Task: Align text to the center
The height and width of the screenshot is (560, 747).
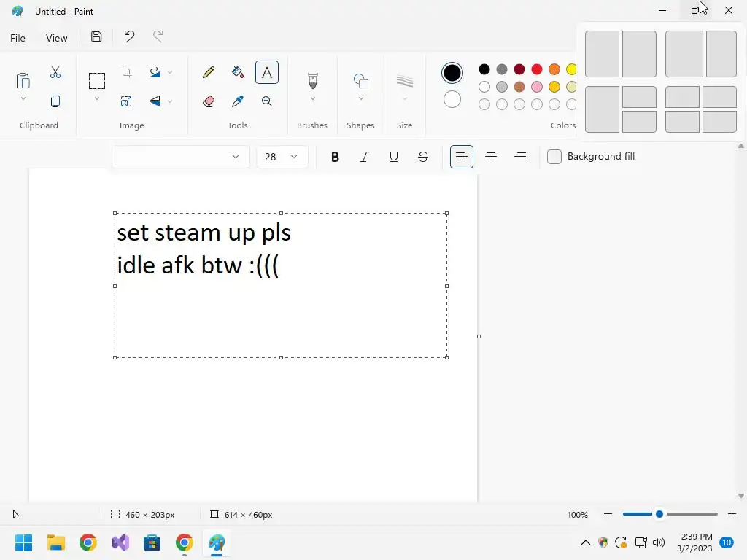Action: pos(491,157)
